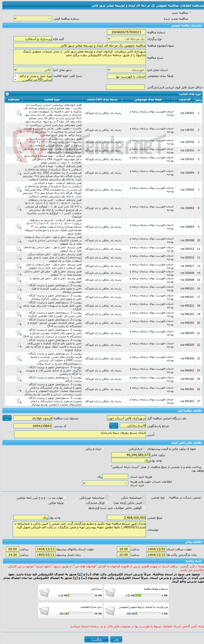This screenshot has height=644, width=204.
Task: Select ارزی و ریالی radio option
Action: 103,449
